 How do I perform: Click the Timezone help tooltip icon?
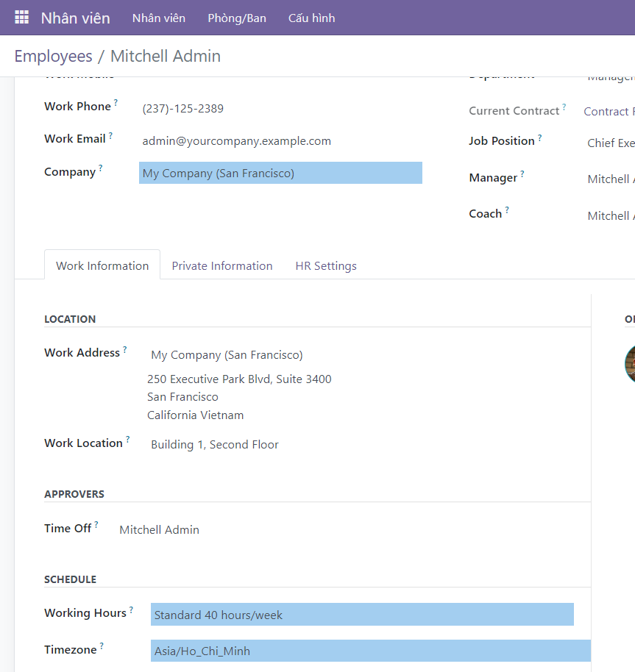[x=102, y=646]
